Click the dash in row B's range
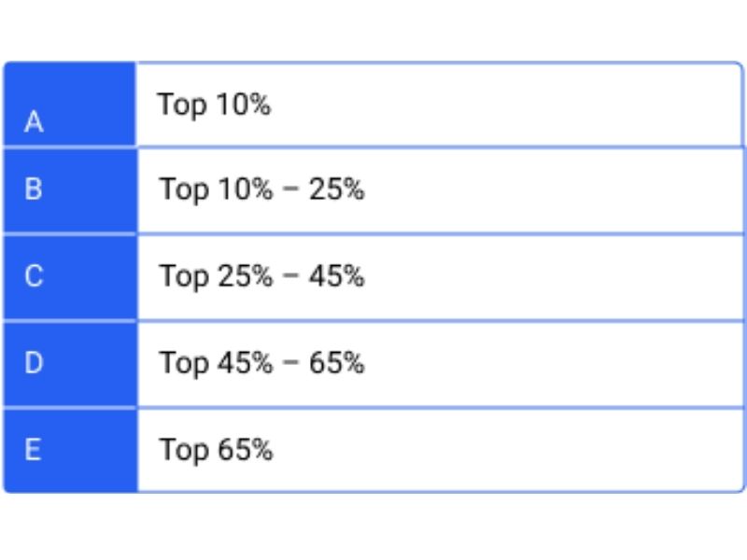 [x=291, y=190]
